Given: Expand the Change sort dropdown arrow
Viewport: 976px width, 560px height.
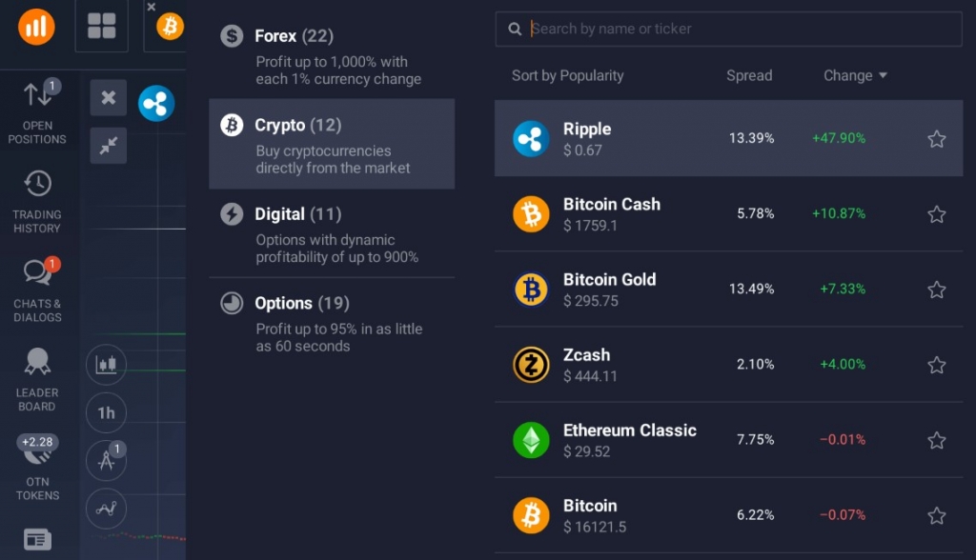Looking at the screenshot, I should pos(883,75).
